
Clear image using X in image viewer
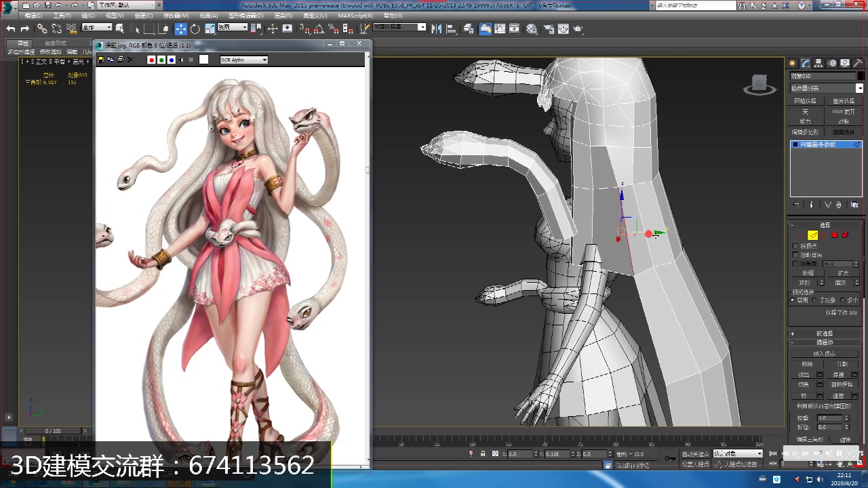coord(131,60)
